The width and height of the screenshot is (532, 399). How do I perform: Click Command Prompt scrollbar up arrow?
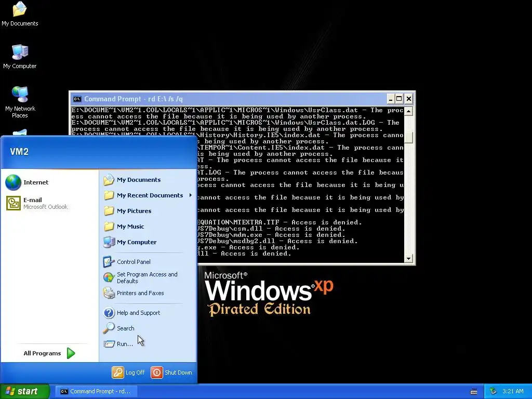pos(408,111)
